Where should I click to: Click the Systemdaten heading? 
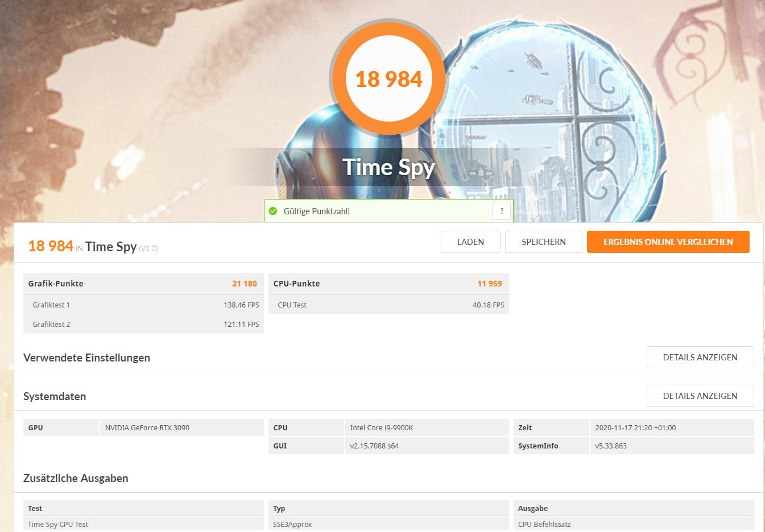tap(55, 396)
